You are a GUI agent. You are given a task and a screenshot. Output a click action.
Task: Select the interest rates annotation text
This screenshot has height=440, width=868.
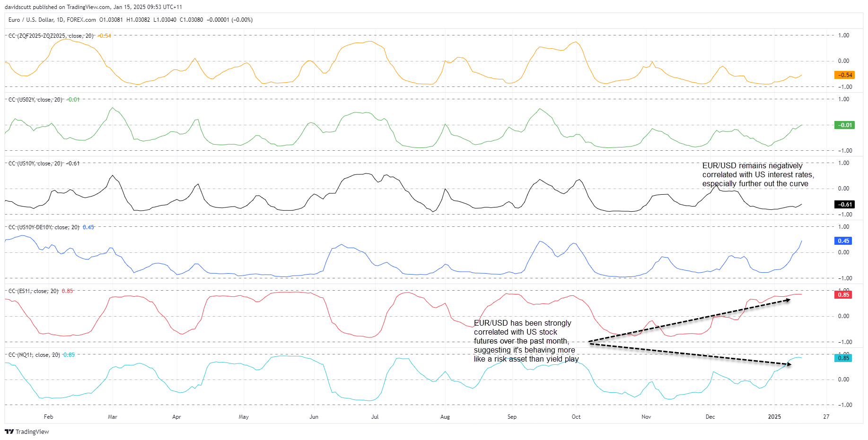[758, 175]
